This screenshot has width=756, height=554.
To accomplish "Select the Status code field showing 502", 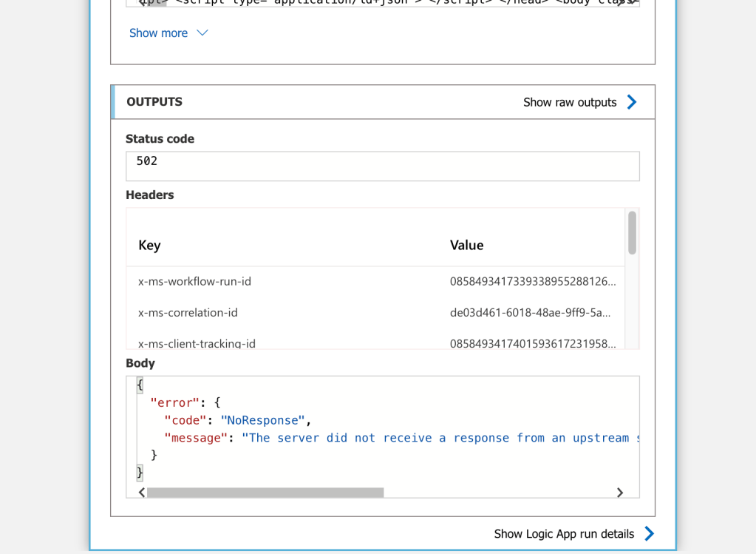I will pyautogui.click(x=382, y=166).
